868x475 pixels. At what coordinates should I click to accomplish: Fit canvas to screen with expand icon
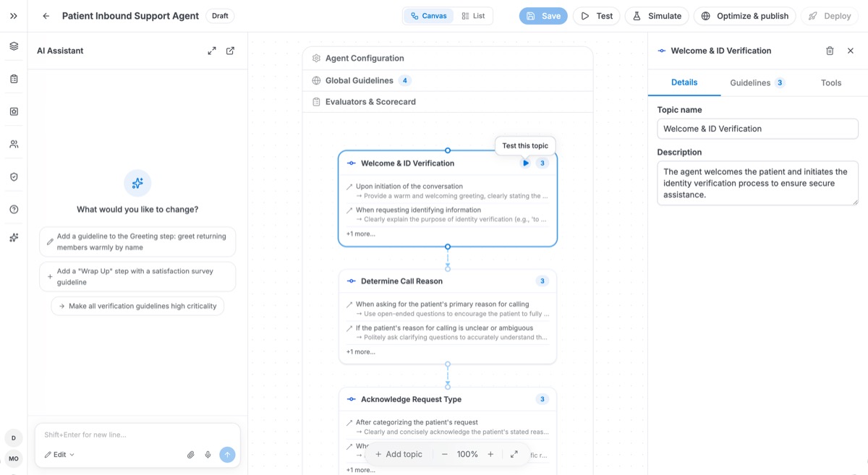point(514,454)
